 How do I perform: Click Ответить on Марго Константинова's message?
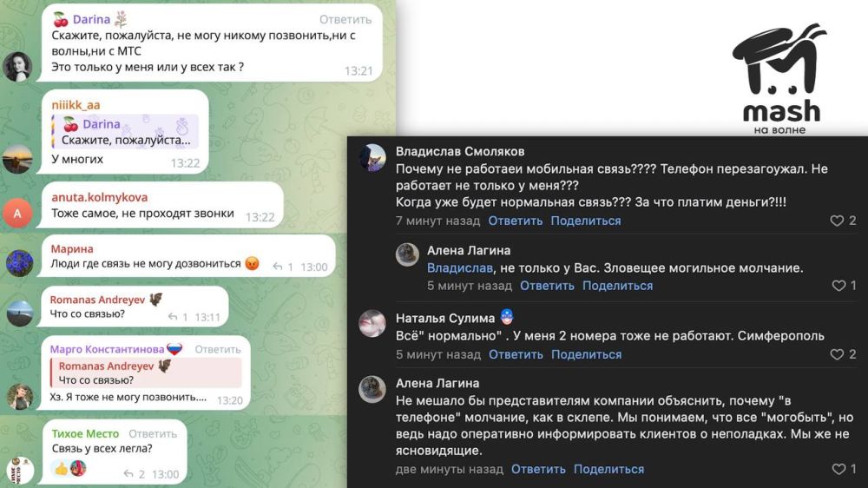(x=218, y=350)
